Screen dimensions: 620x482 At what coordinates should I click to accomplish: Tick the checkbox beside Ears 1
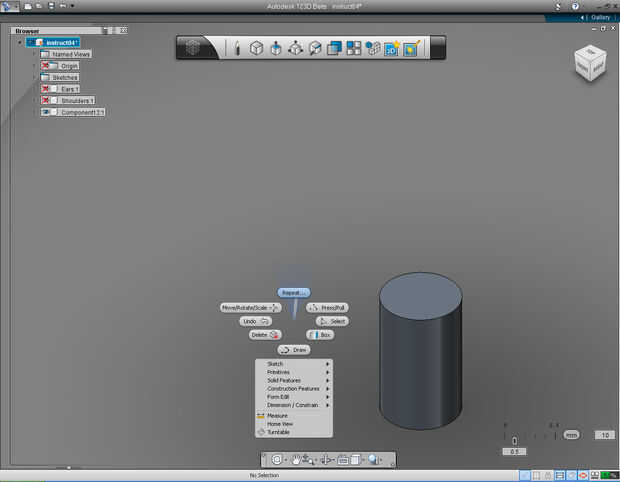click(x=54, y=89)
